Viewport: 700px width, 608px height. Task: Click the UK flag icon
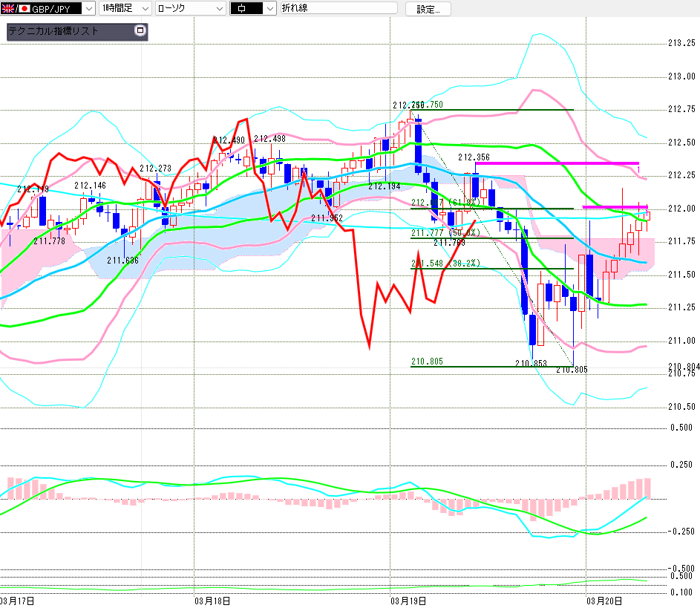tap(8, 9)
